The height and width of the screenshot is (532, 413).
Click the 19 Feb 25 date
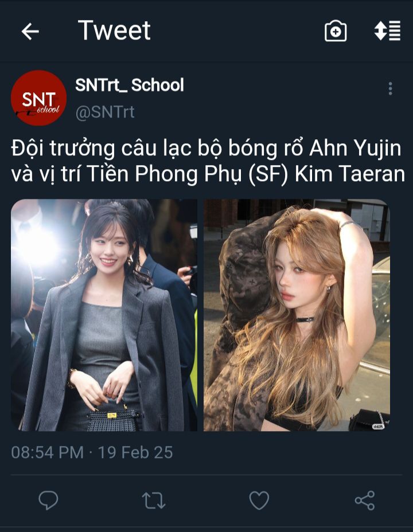pyautogui.click(x=135, y=452)
